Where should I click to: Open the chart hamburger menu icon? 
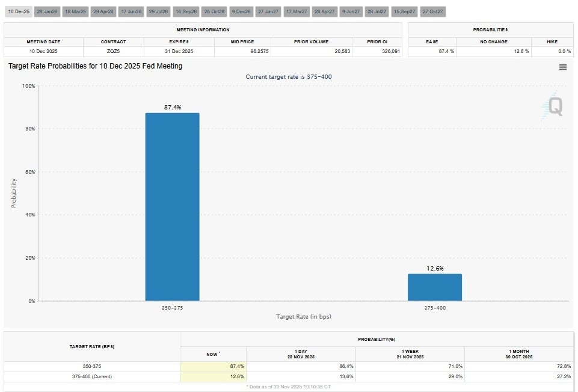pyautogui.click(x=563, y=67)
